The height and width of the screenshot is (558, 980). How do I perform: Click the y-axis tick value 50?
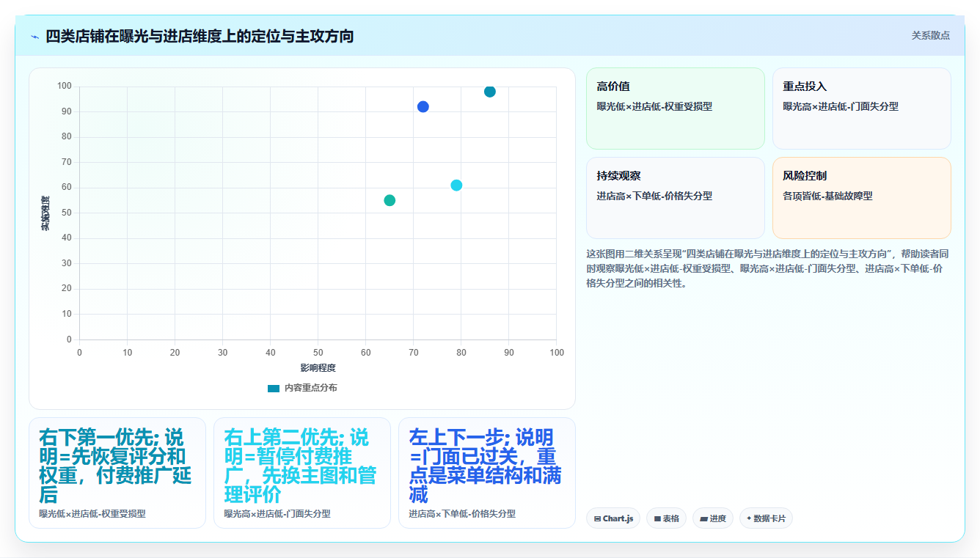point(67,213)
